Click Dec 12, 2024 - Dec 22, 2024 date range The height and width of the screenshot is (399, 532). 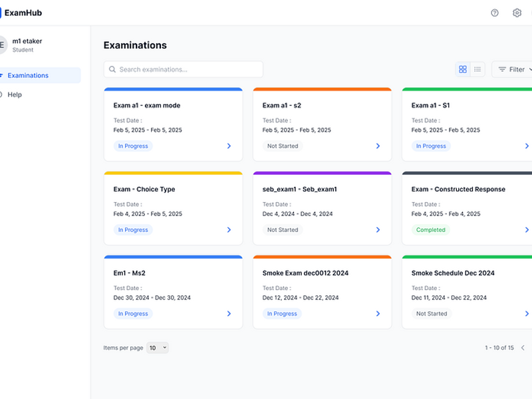point(301,297)
